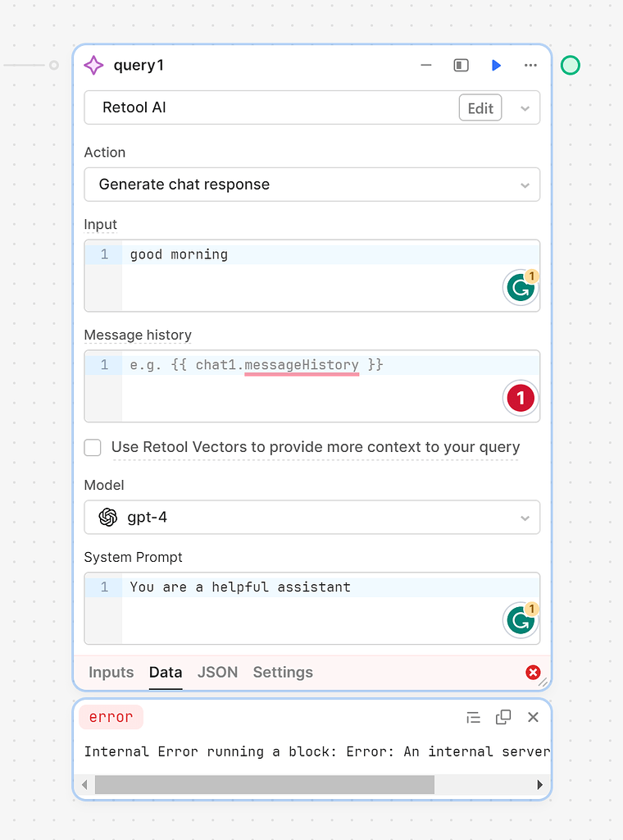Click the error count badge on Message history
The width and height of the screenshot is (623, 840).
pyautogui.click(x=520, y=398)
